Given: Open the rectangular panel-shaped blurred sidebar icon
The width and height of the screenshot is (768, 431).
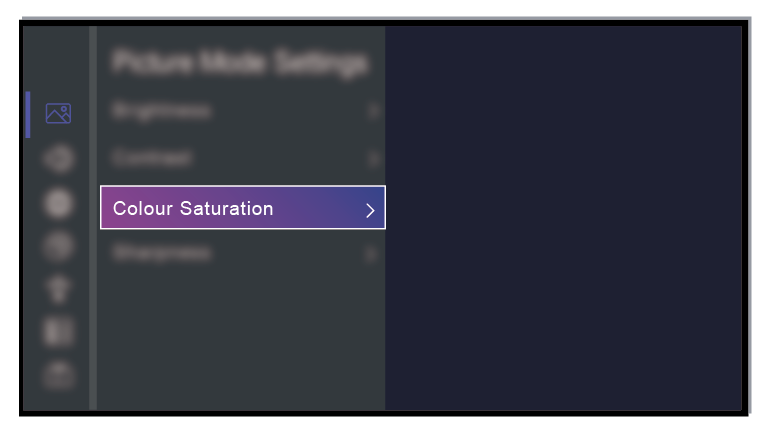Looking at the screenshot, I should (58, 332).
